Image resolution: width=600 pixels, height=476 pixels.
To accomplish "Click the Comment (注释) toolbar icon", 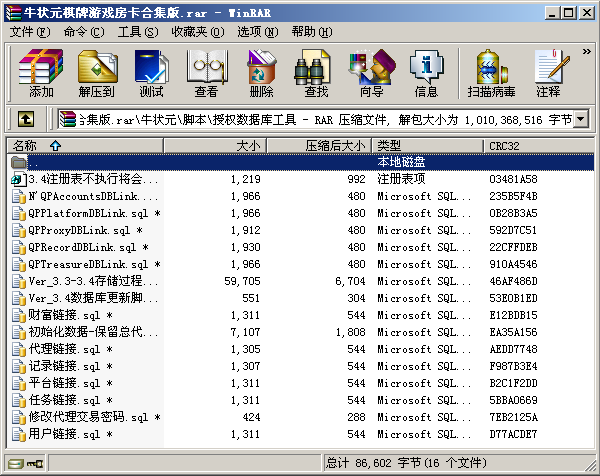I will tap(548, 73).
